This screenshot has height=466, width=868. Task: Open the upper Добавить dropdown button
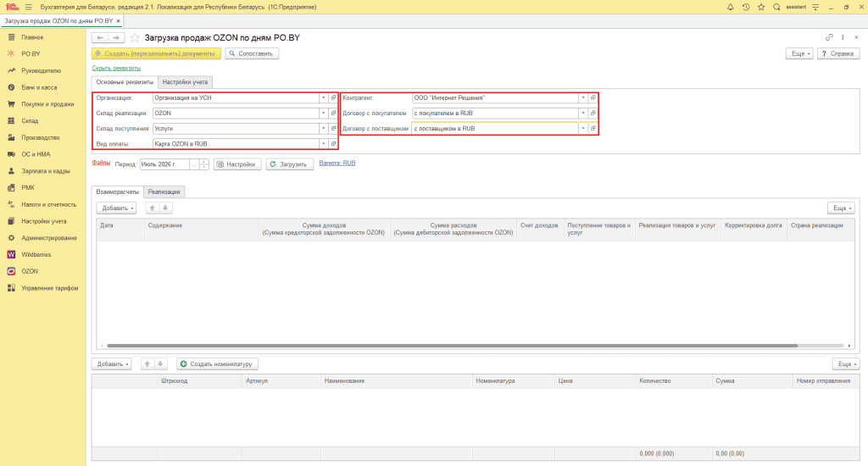116,208
